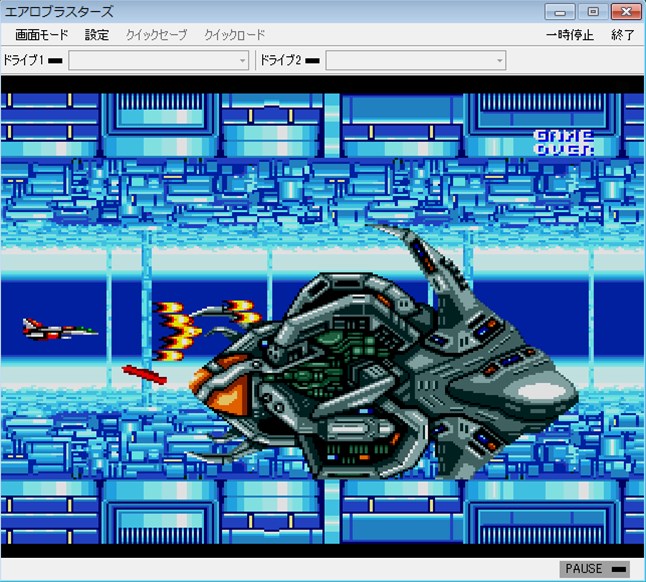Click the ドライブ2 label
Viewport: 646px width, 582px height.
pyautogui.click(x=281, y=61)
